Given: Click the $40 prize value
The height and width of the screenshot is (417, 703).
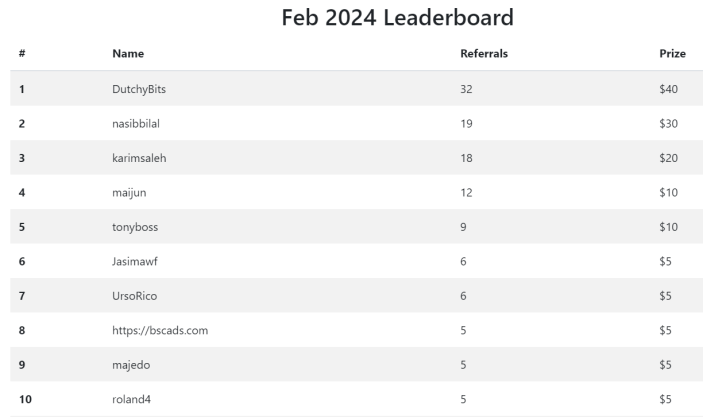Looking at the screenshot, I should click(668, 89).
